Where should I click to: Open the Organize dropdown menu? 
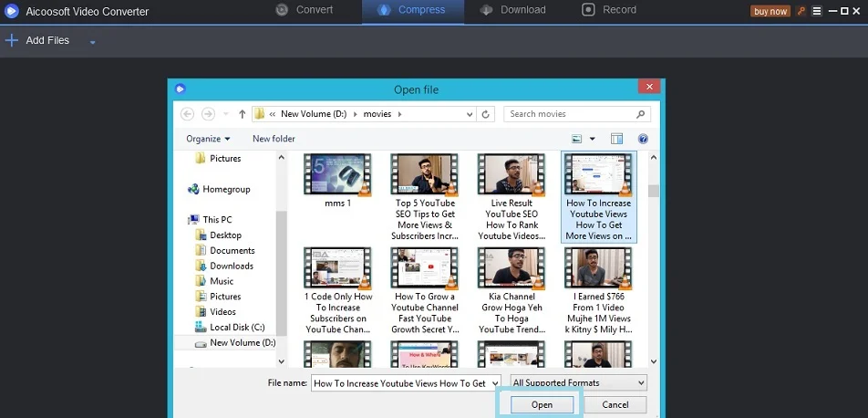coord(208,139)
